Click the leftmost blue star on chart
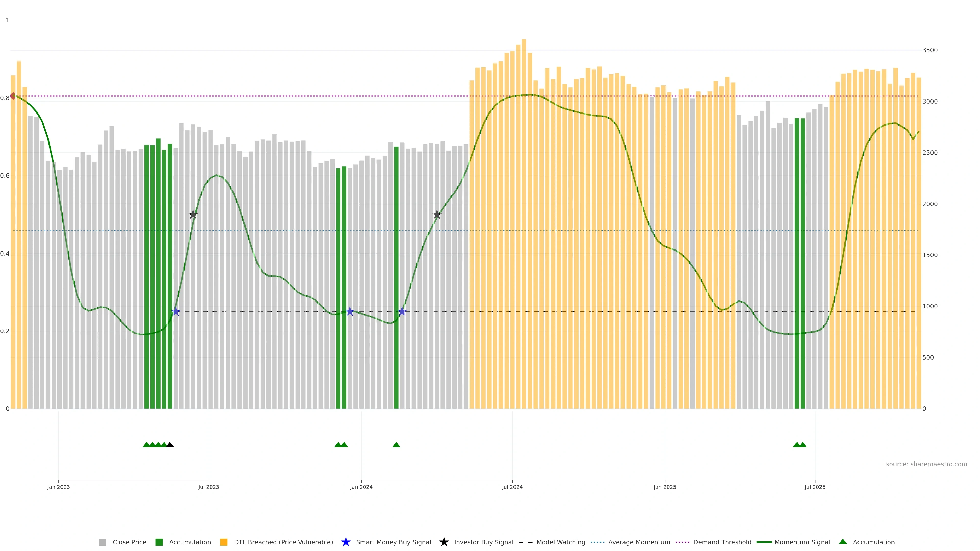Viewport: 980px width, 551px height. pyautogui.click(x=175, y=311)
